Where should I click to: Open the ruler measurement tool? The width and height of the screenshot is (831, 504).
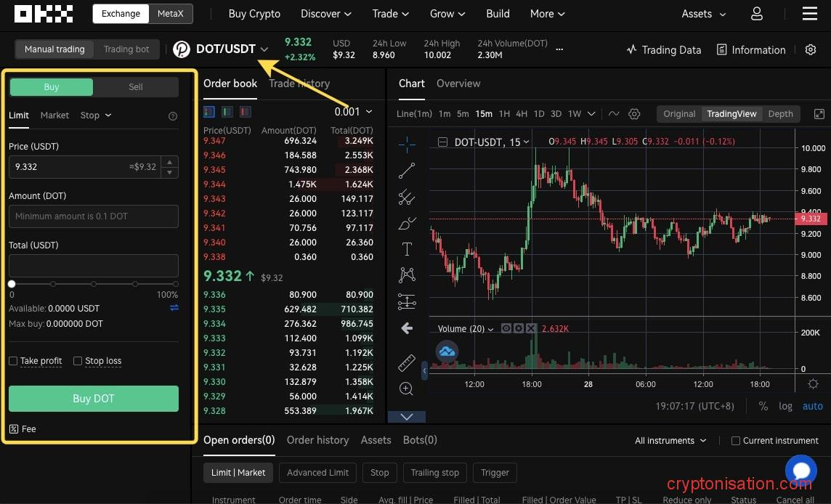point(406,362)
